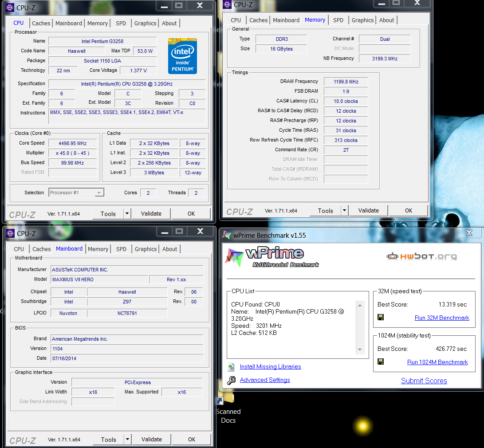Click CPU List scrollbar down arrow
The height and width of the screenshot is (448, 484).
[x=360, y=350]
